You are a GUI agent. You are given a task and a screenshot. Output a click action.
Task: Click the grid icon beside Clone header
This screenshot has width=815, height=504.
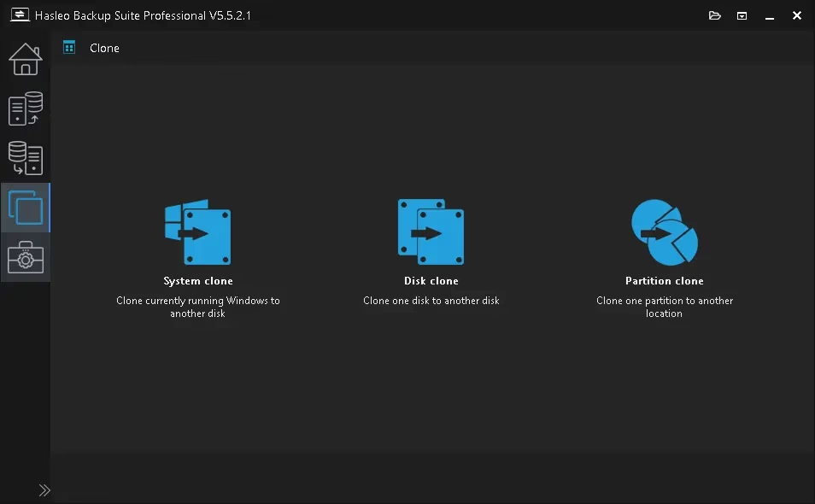pos(69,48)
